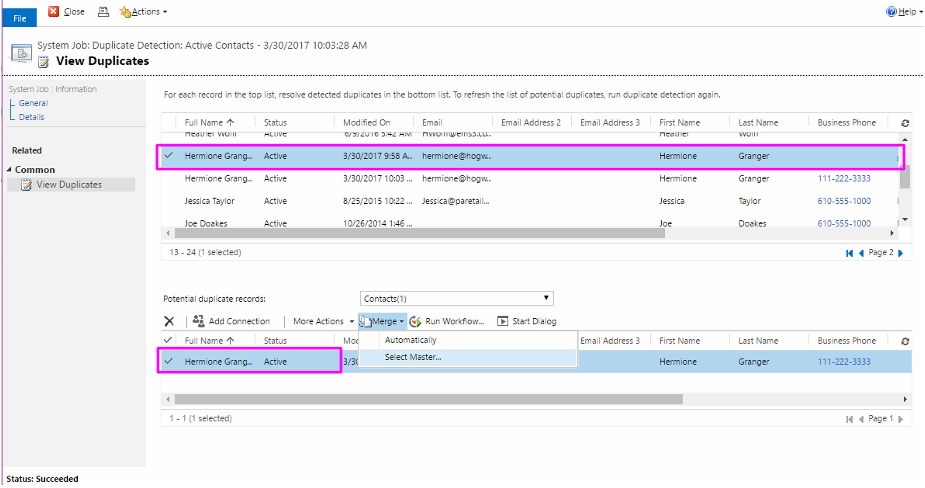Choose Select Master from Merge menu
Image resolution: width=925 pixels, height=488 pixels.
coord(413,357)
